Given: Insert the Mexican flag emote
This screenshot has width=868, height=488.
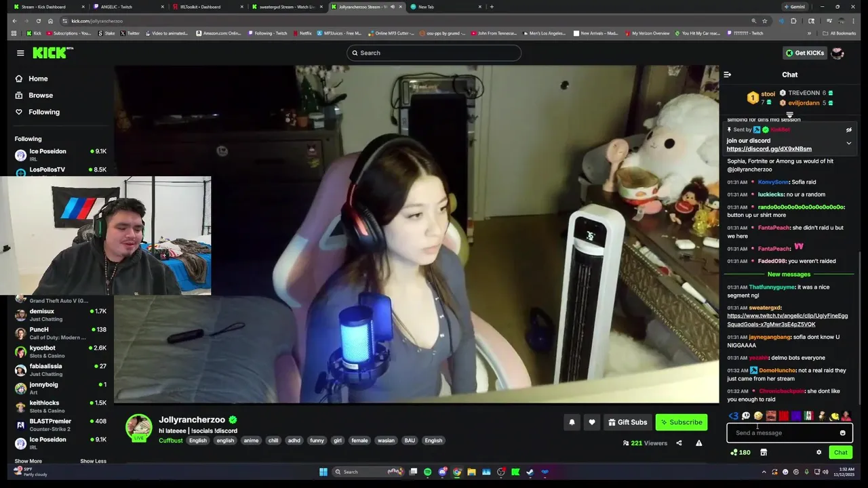Looking at the screenshot, I should coord(808,416).
